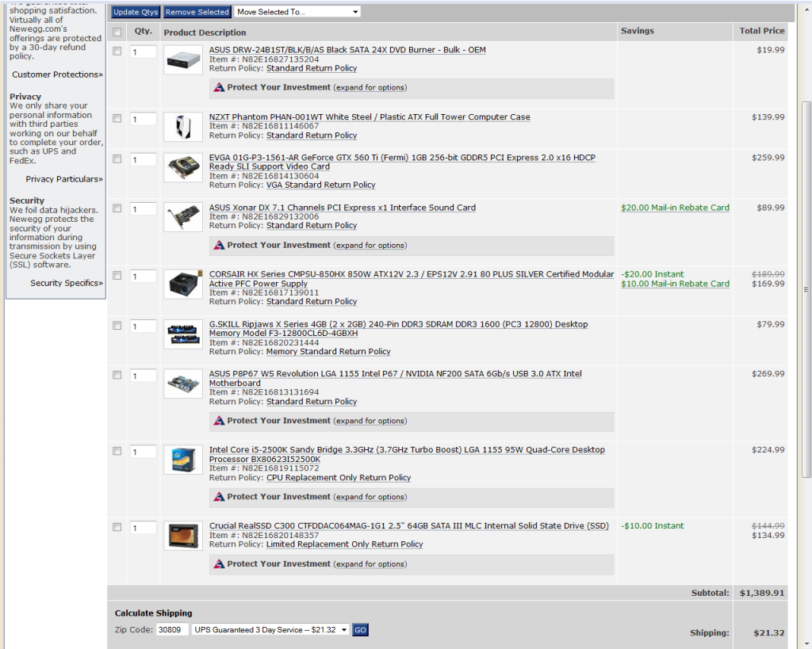The image size is (812, 649).
Task: View the $20.00 Mail-in Rebate Card link
Action: click(x=676, y=208)
